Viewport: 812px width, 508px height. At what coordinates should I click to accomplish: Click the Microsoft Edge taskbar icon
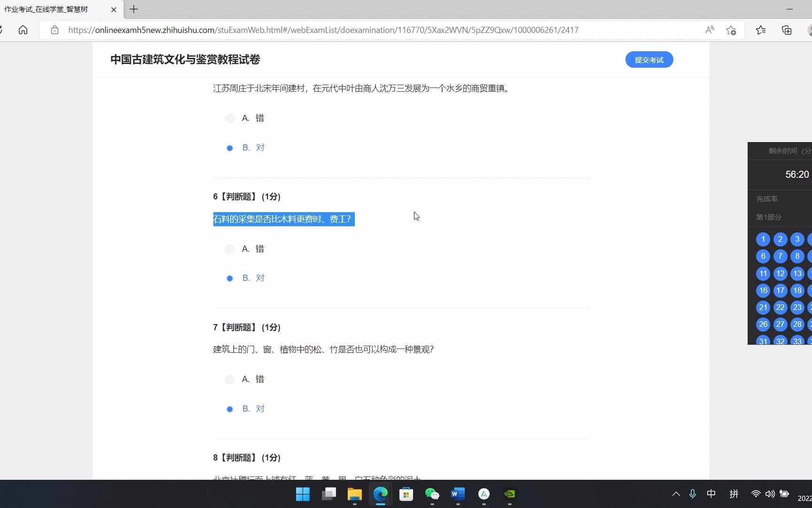(x=381, y=494)
